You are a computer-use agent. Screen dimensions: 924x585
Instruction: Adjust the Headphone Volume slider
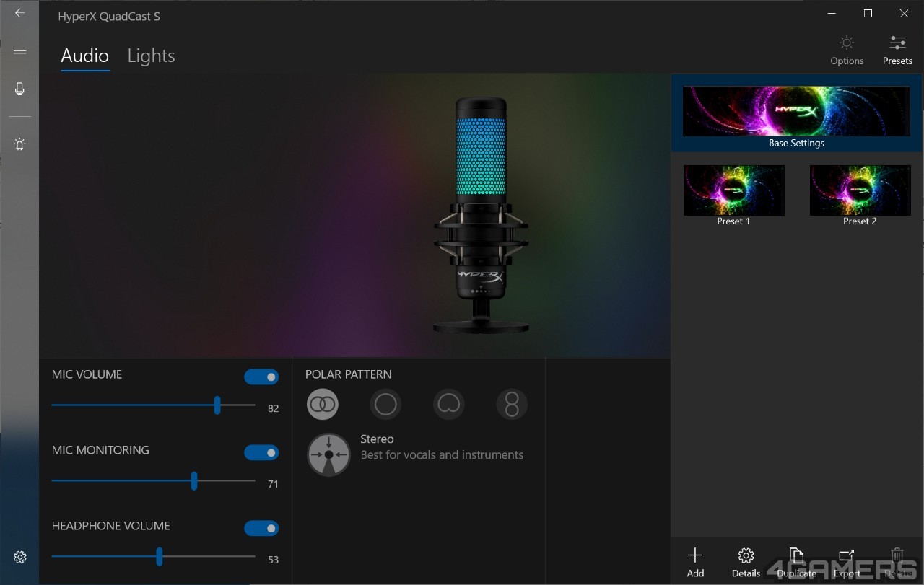(153, 557)
